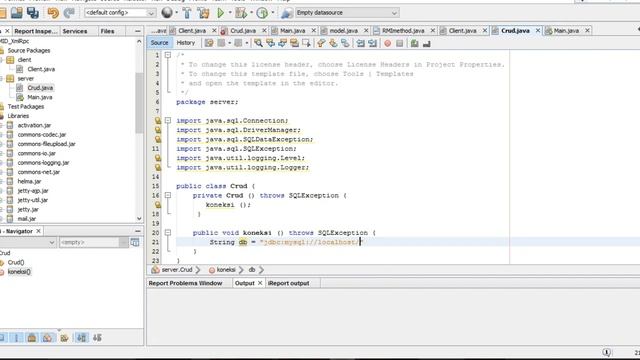Click the Debug Project icon
640x360 pixels.
tap(241, 13)
